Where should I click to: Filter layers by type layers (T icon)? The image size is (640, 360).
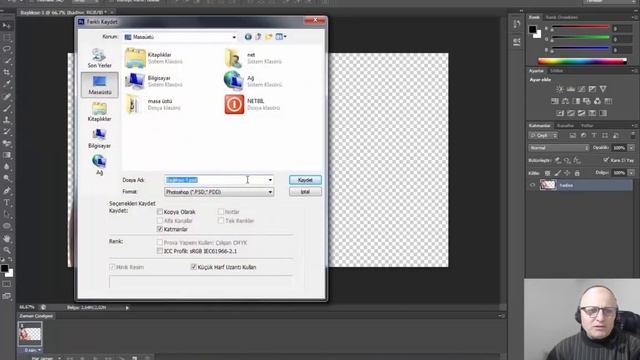[594, 136]
